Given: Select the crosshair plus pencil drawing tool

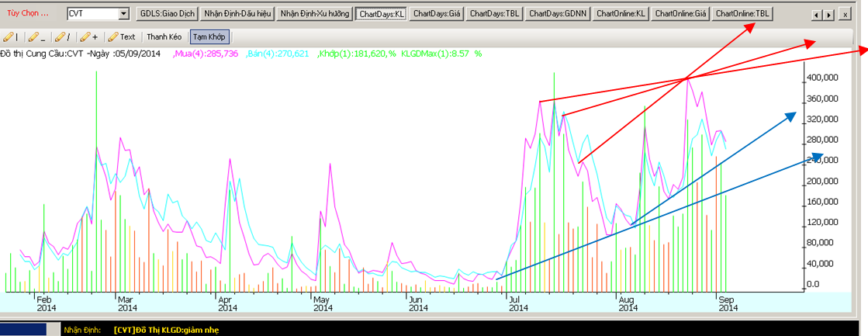Looking at the screenshot, I should (89, 37).
